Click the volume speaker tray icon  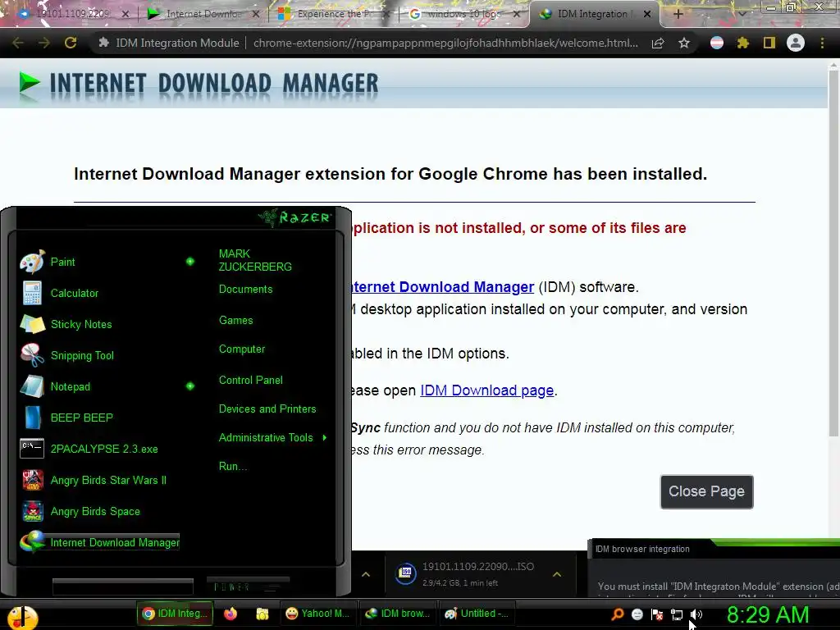696,614
